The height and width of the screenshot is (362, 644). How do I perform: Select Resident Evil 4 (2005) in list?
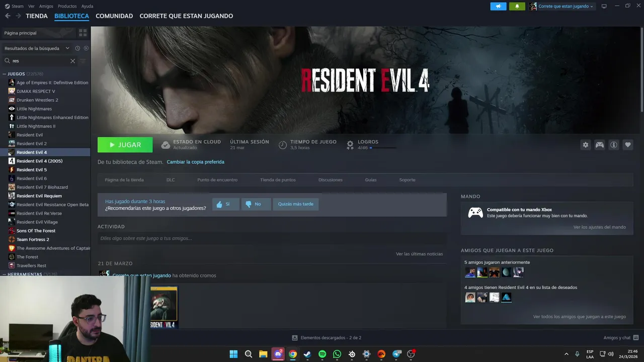pos(39,161)
